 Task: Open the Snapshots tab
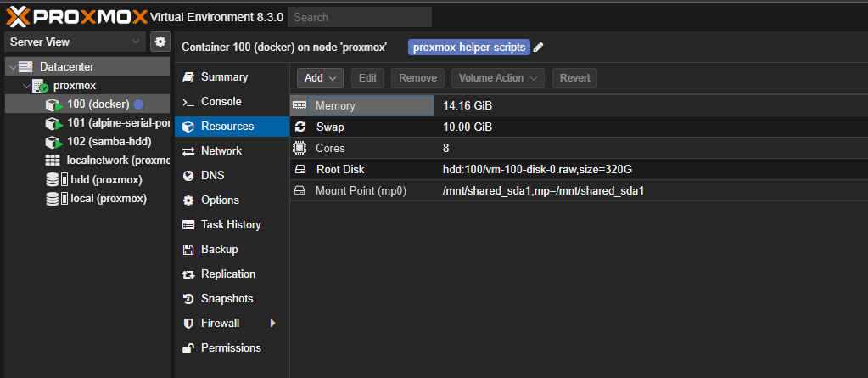click(232, 299)
